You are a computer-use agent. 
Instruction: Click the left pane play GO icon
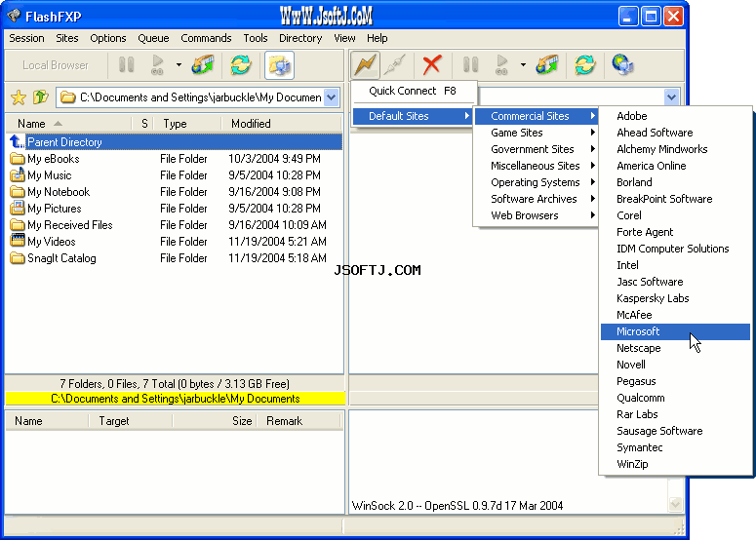[157, 65]
